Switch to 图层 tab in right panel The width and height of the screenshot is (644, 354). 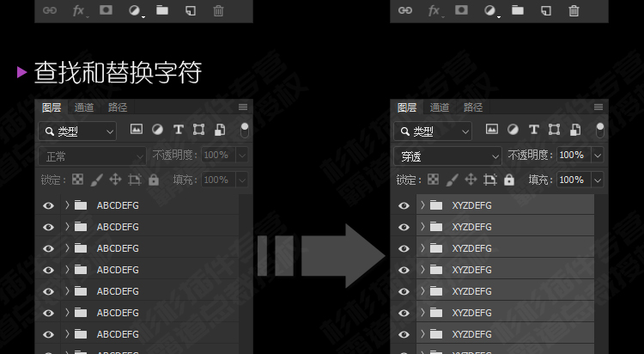click(407, 107)
